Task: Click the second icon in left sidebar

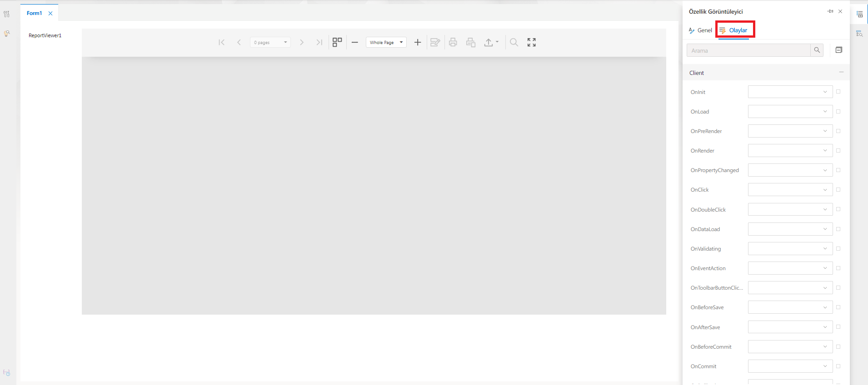Action: click(x=7, y=34)
